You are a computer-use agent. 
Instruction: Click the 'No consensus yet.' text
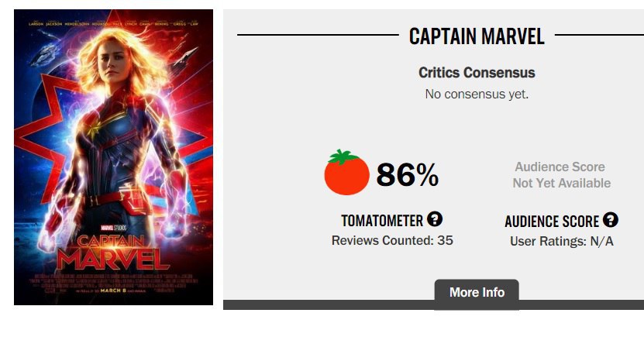(x=477, y=94)
